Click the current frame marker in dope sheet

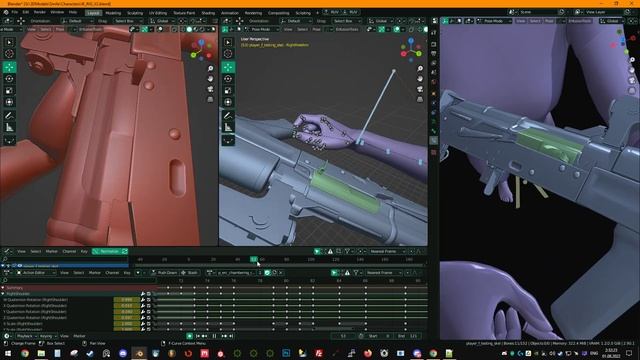[254, 259]
